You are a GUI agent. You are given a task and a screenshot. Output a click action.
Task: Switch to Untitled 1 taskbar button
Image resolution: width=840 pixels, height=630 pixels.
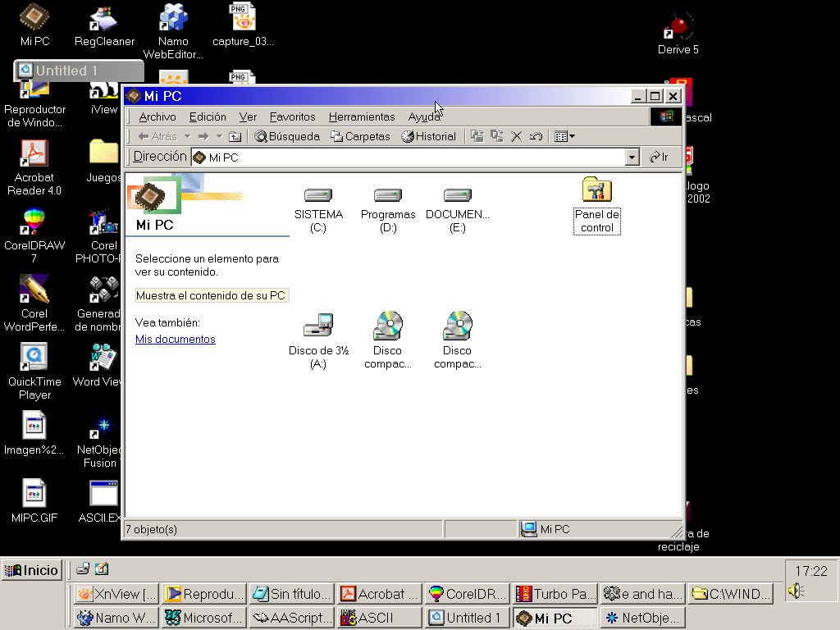tap(468, 618)
